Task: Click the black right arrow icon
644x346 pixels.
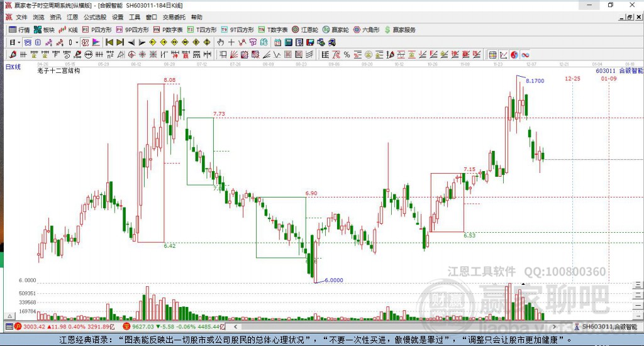Action: (142, 42)
